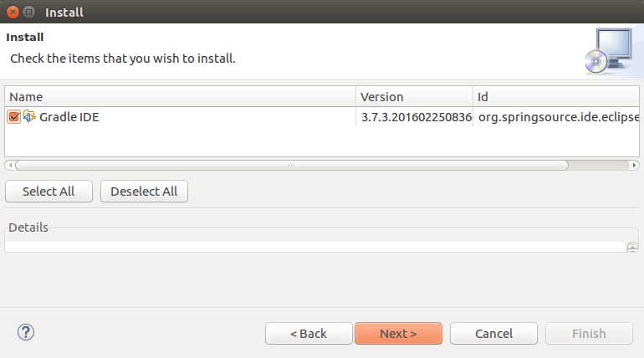The height and width of the screenshot is (358, 644).
Task: Sort by the Name column header
Action: [180, 97]
